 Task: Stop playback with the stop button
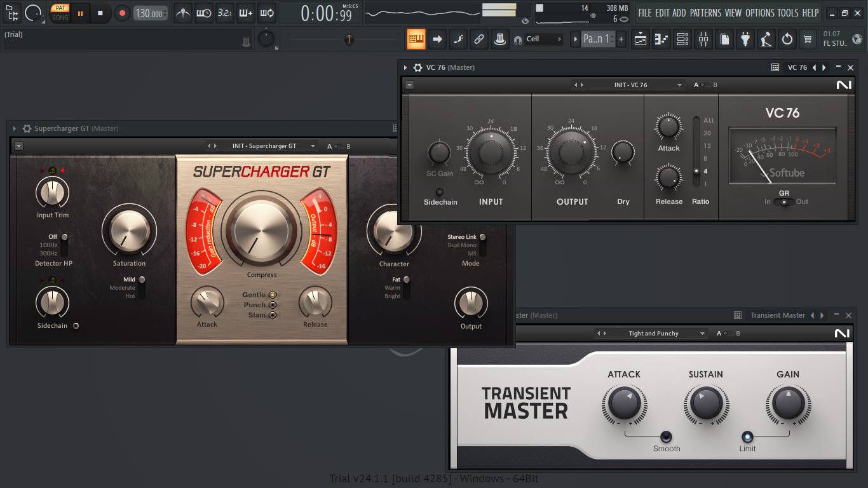tap(100, 13)
